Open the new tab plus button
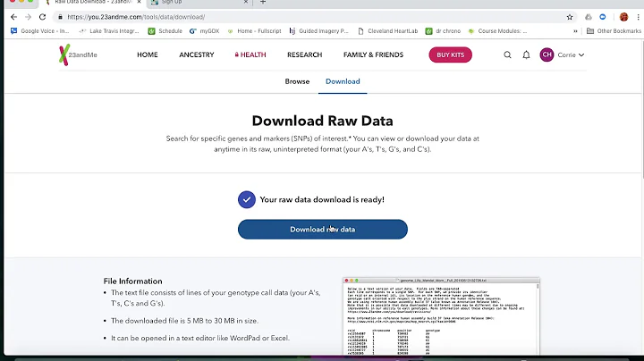 [263, 2]
